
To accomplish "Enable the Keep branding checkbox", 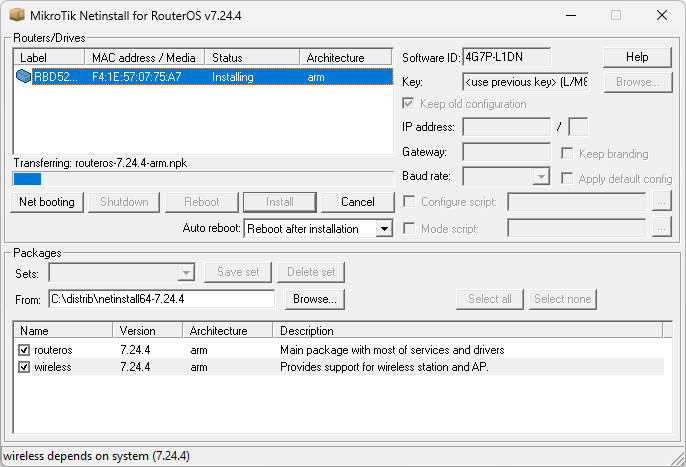I will pyautogui.click(x=567, y=154).
